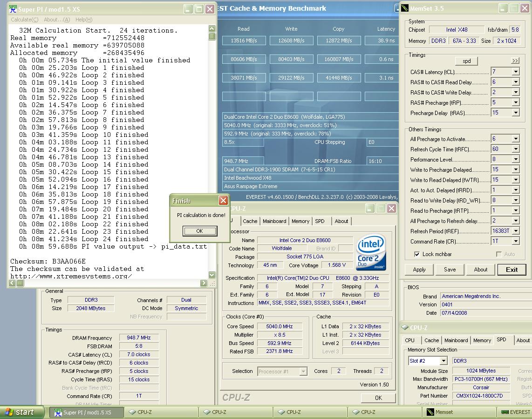Click EVEREST memory Read 13516 MB/s field

[244, 41]
